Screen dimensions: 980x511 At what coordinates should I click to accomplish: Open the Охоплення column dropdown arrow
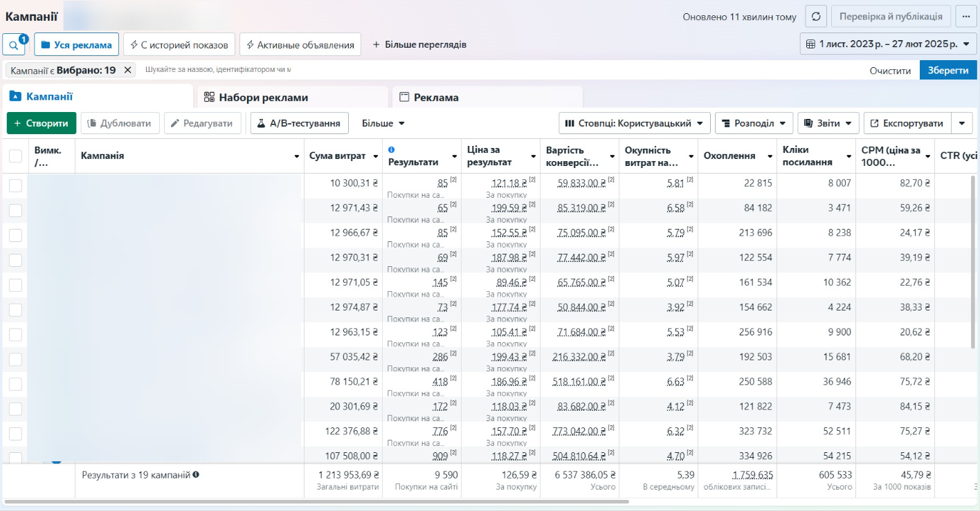[x=770, y=157]
